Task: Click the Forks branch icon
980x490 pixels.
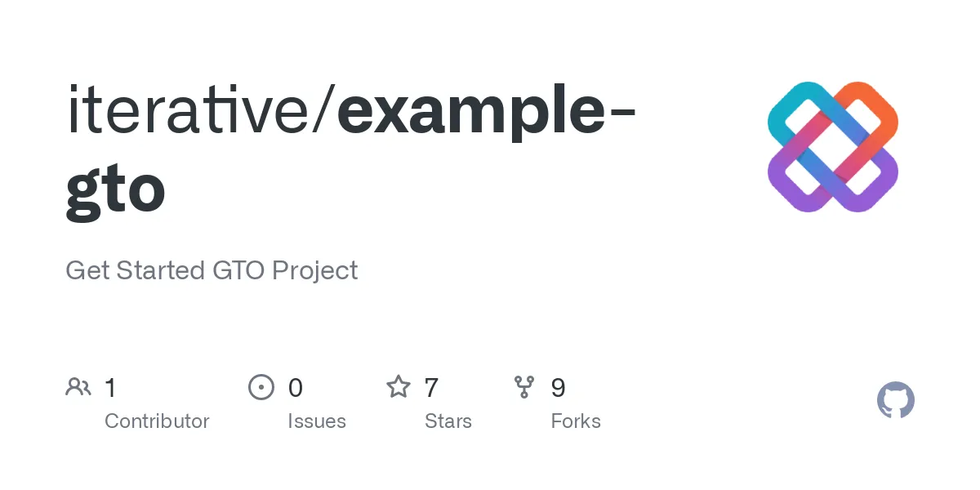Action: coord(524,387)
